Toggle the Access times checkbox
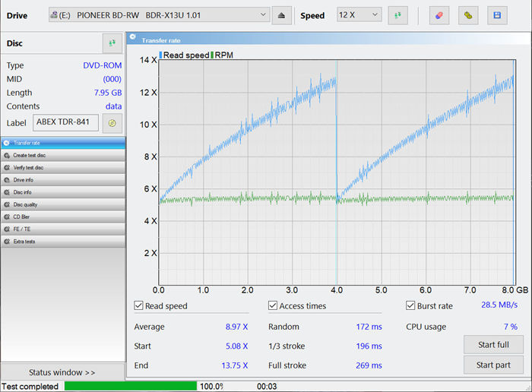The width and height of the screenshot is (532, 392). pyautogui.click(x=273, y=306)
